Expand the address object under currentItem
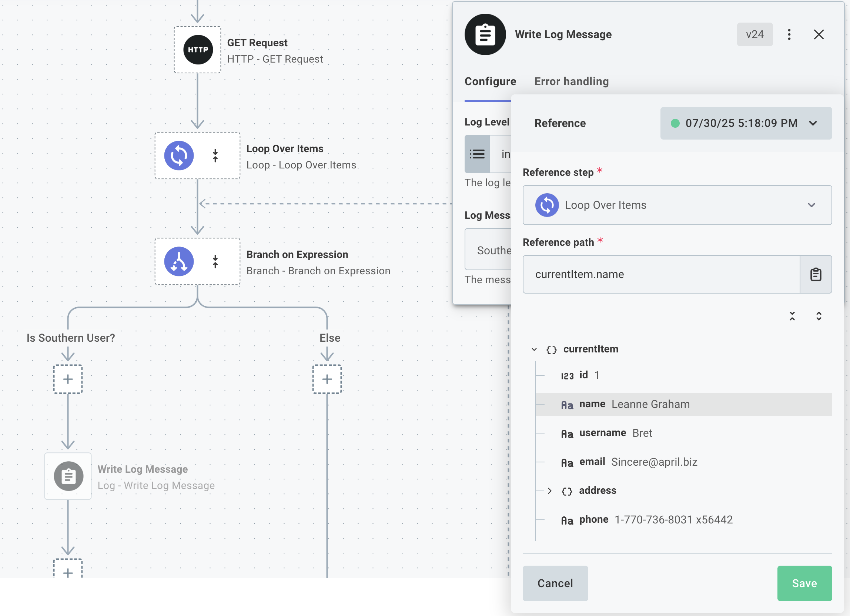The width and height of the screenshot is (850, 616). [x=550, y=491]
